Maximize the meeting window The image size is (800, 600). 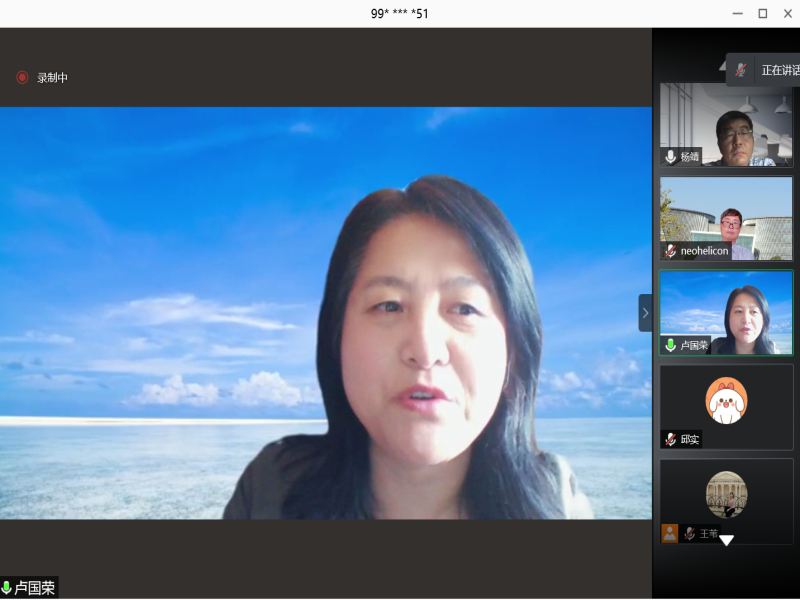pos(762,13)
